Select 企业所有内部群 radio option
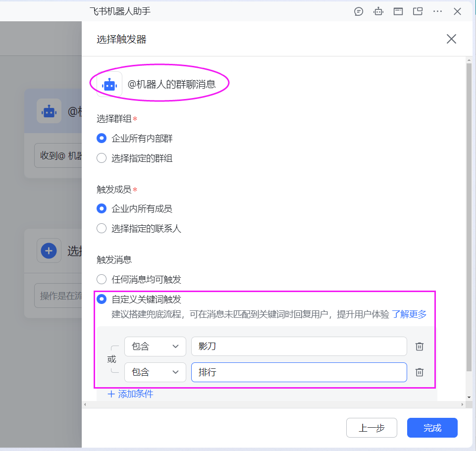 [102, 139]
